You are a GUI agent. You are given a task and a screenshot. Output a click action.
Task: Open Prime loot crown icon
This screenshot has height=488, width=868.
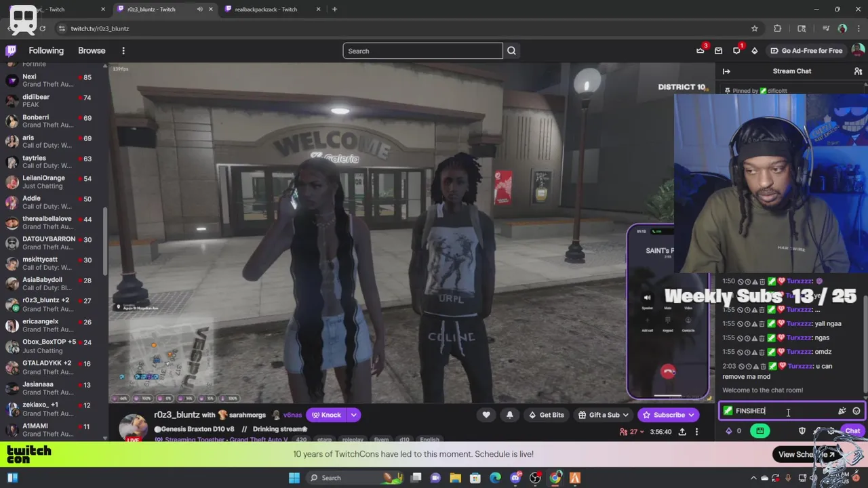coord(701,51)
